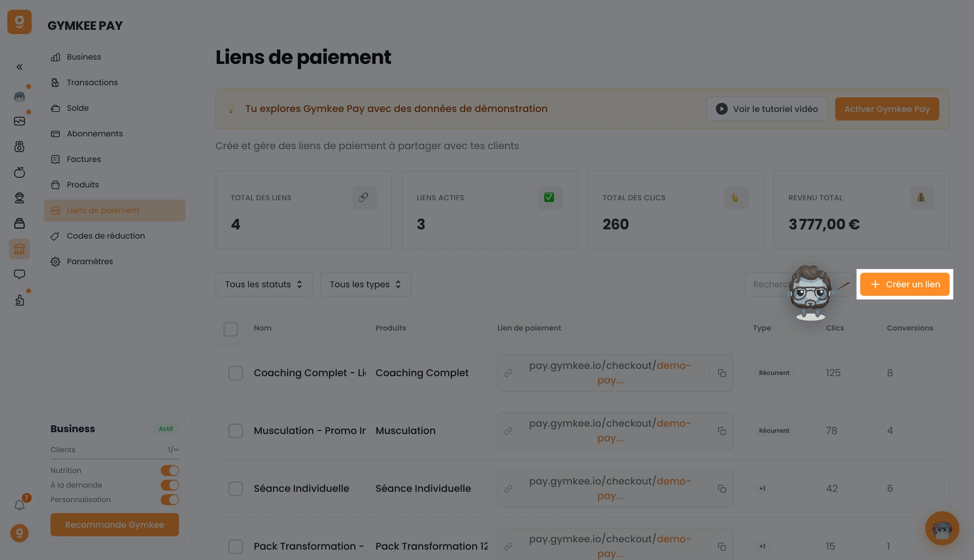Copy the Séance Individuelle payment link
This screenshot has width=974, height=560.
(722, 489)
